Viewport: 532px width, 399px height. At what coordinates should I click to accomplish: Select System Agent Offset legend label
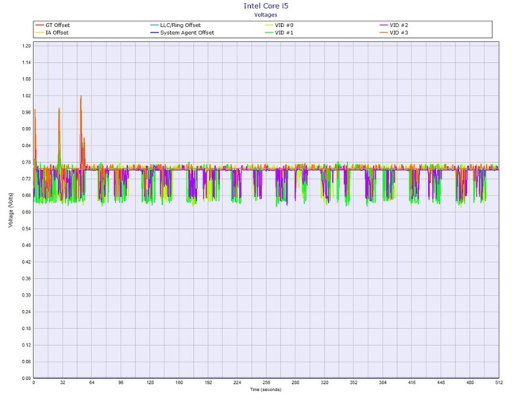pyautogui.click(x=187, y=33)
